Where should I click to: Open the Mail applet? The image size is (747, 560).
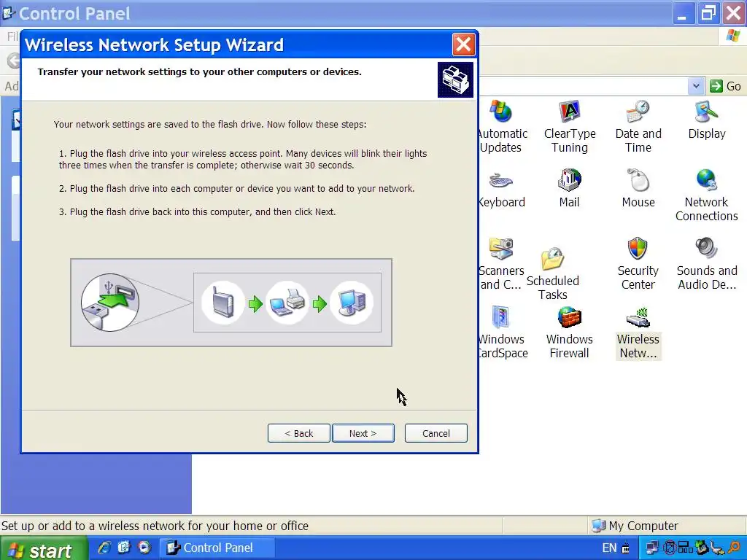[x=569, y=189]
